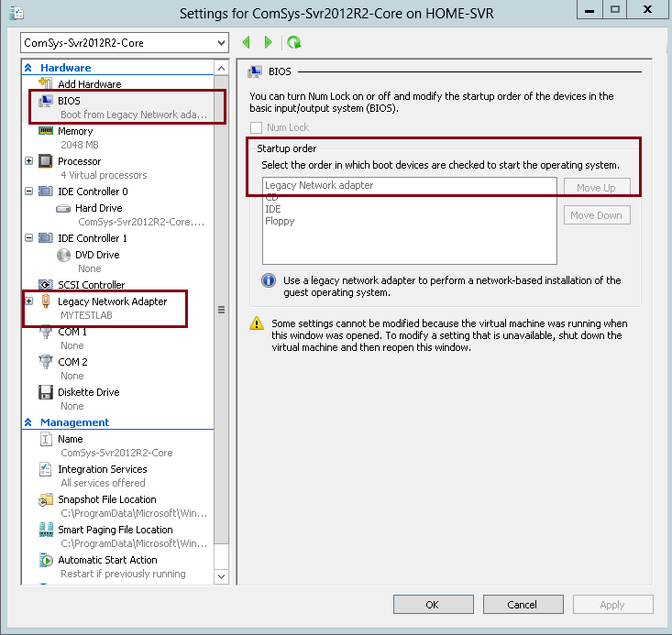
Task: Click the Management section header
Action: pyautogui.click(x=74, y=422)
